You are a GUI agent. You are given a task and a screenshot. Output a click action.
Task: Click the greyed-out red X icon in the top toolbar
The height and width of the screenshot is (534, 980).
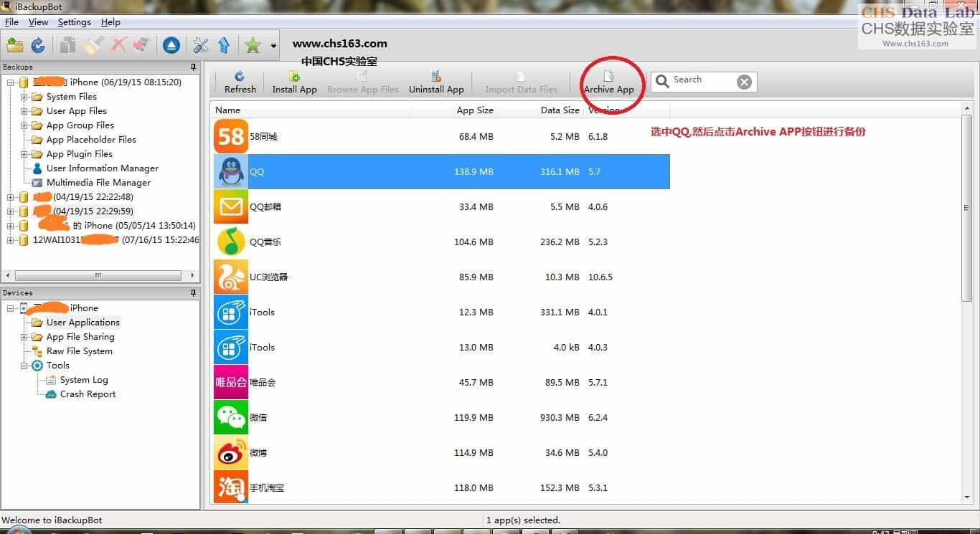point(118,45)
